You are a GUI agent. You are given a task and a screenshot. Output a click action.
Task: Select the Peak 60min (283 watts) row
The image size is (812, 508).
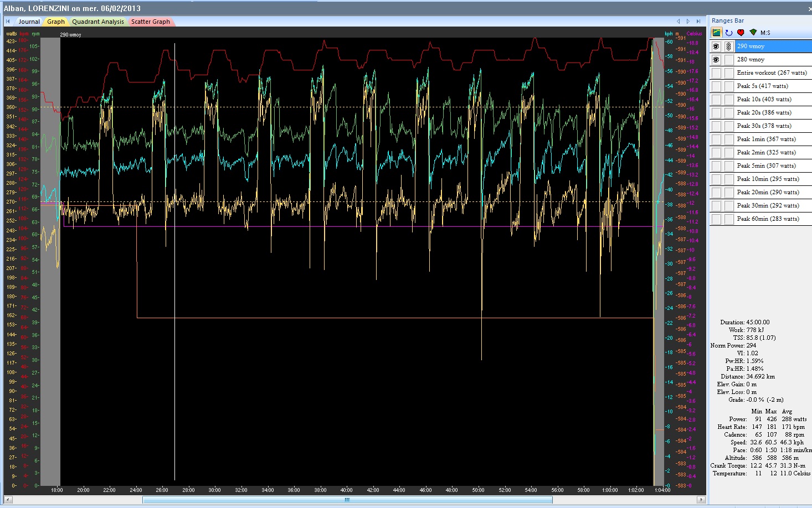pos(773,219)
